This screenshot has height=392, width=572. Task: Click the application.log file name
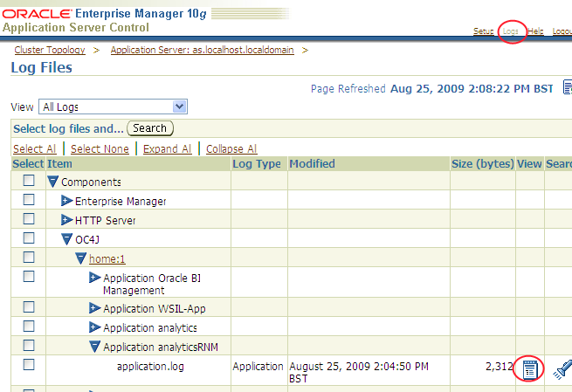coord(150,367)
